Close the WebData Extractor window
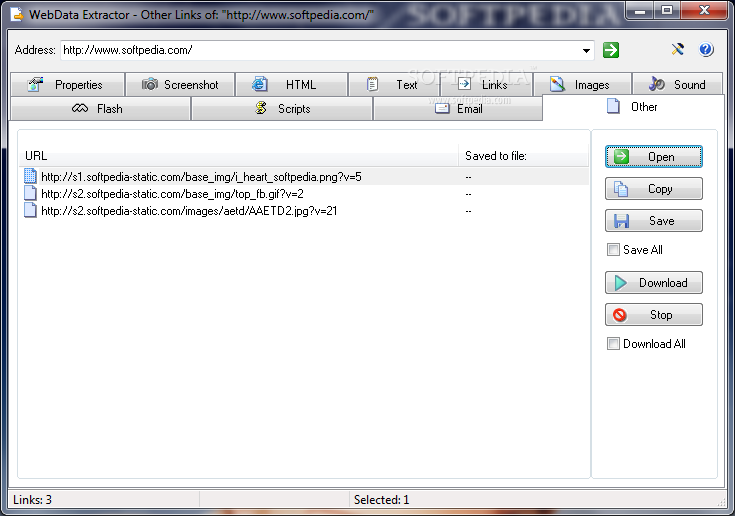 click(704, 10)
